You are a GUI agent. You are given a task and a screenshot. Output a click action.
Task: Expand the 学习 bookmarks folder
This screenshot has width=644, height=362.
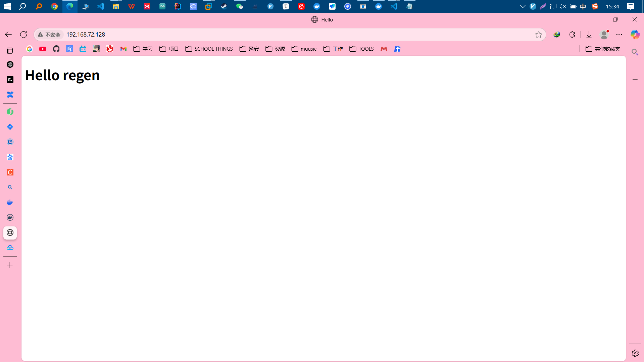(143, 49)
